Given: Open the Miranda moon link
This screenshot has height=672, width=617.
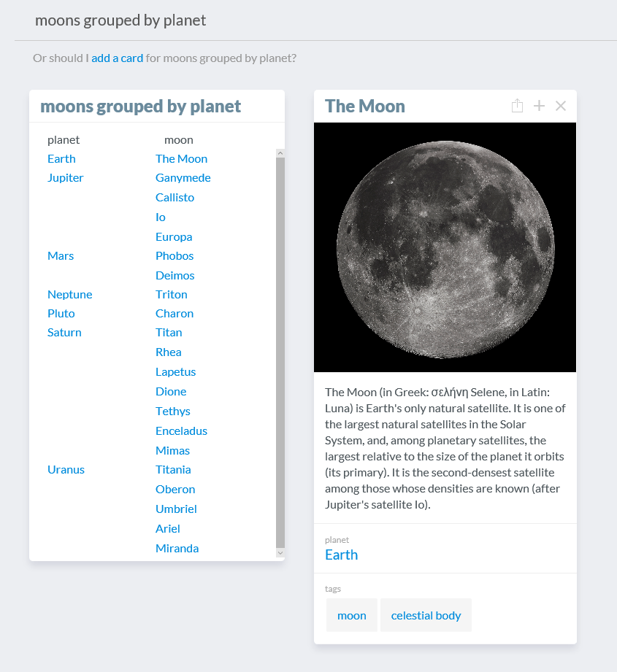Looking at the screenshot, I should click(x=177, y=548).
